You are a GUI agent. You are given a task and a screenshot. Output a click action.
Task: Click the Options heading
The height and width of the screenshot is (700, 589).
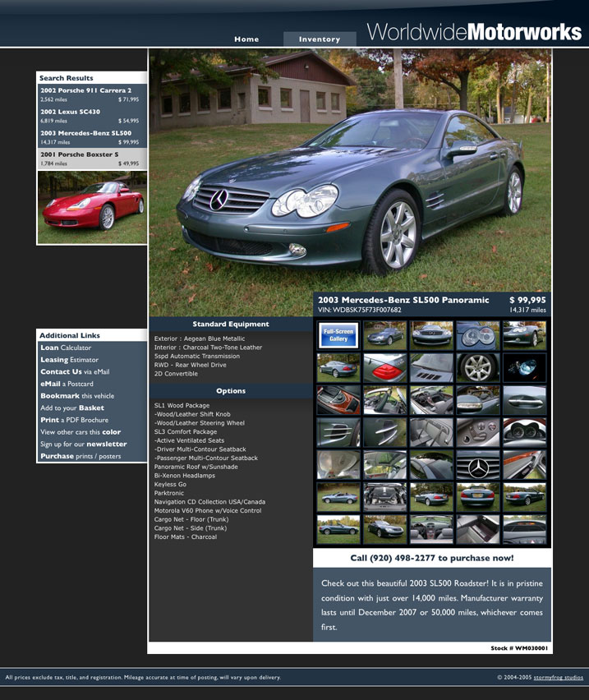tap(231, 390)
